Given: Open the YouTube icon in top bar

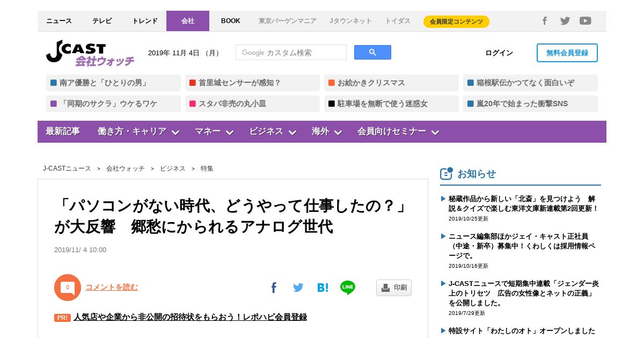Looking at the screenshot, I should coord(586,21).
